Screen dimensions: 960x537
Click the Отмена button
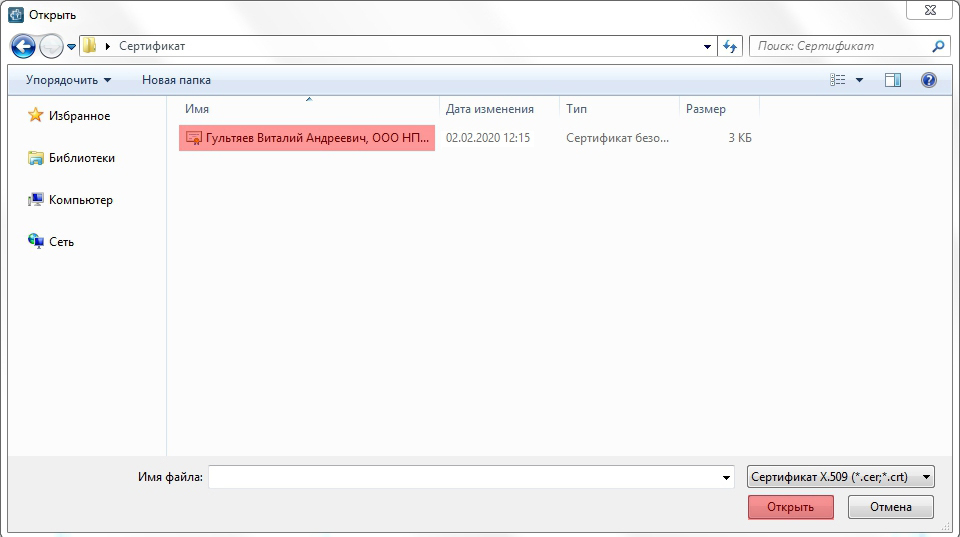pos(891,507)
